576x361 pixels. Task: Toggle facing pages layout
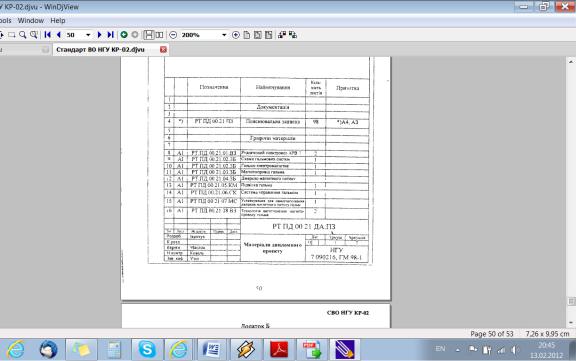pos(159,35)
